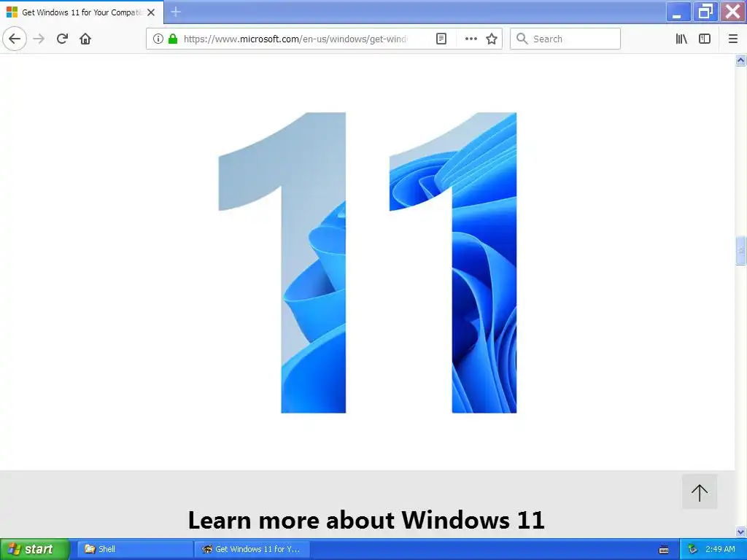The width and height of the screenshot is (747, 560).
Task: Open page actions three-dots menu
Action: click(471, 39)
